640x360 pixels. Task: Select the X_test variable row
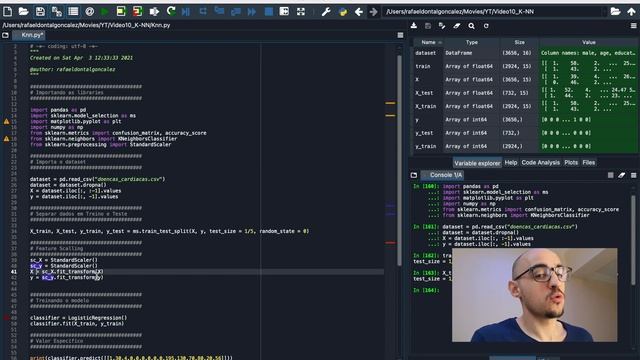tap(525, 93)
